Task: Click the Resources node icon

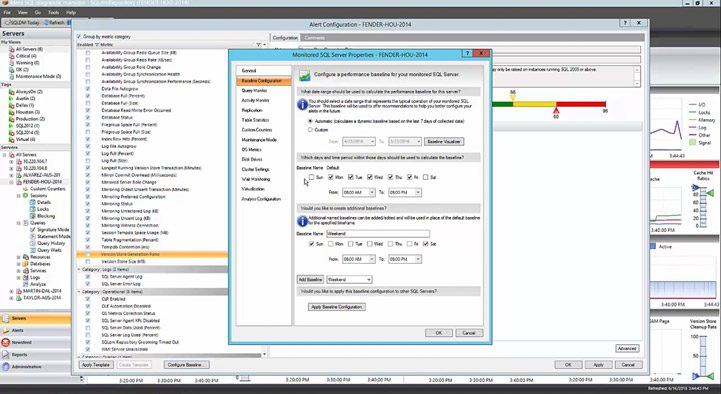Action: [26, 257]
